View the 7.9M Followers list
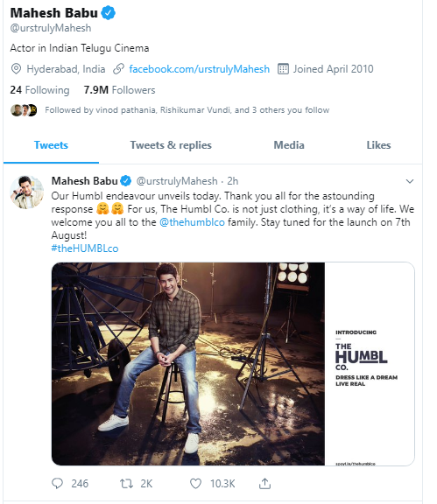 click(x=119, y=90)
